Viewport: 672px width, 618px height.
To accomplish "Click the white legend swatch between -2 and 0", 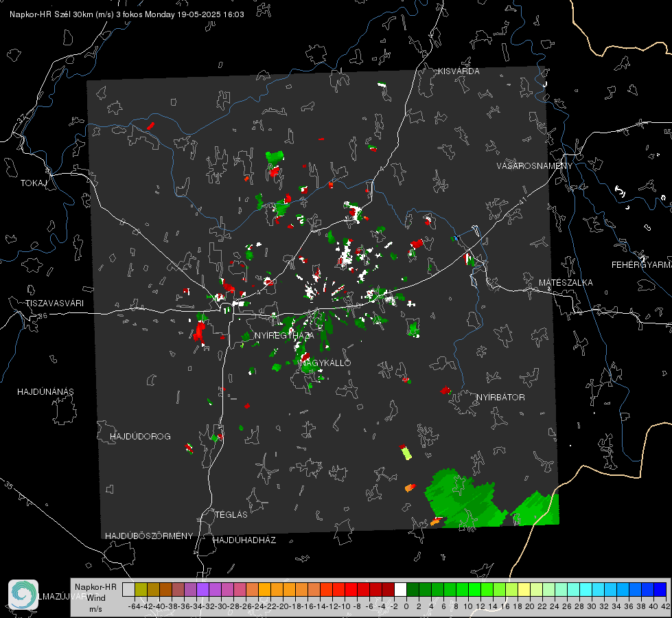I will pos(400,589).
